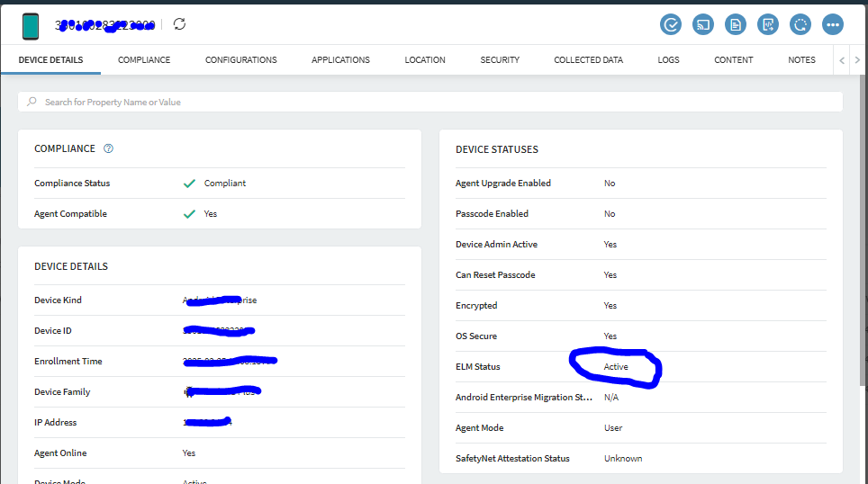Switch to the Compliance tab
Viewport: 868px width, 484px height.
(x=144, y=60)
